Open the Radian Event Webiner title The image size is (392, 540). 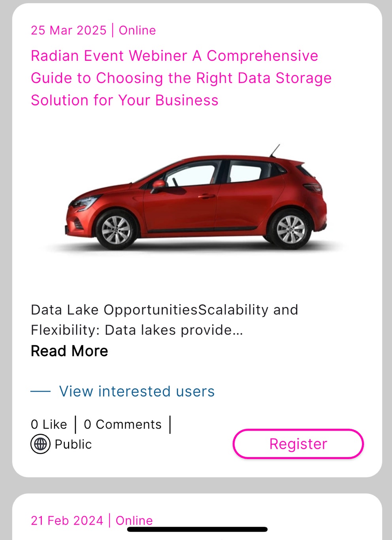point(181,78)
